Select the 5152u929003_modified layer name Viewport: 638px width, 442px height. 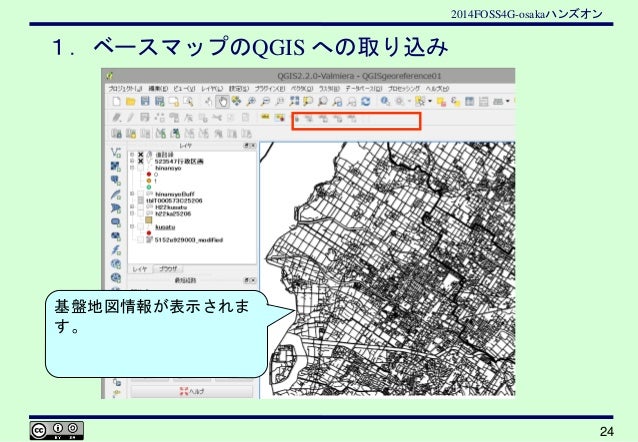click(188, 240)
